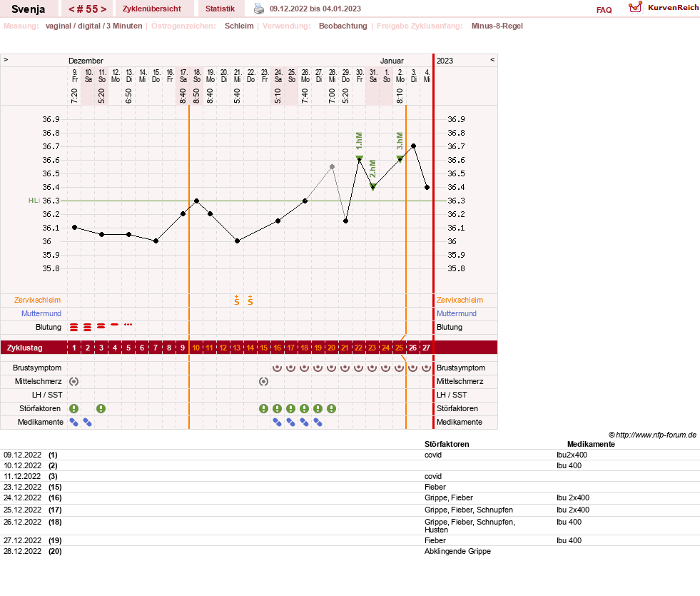Viewport: 700px width, 596px height.
Task: Expand chart with the top-left > arrow
Action: pyautogui.click(x=6, y=59)
